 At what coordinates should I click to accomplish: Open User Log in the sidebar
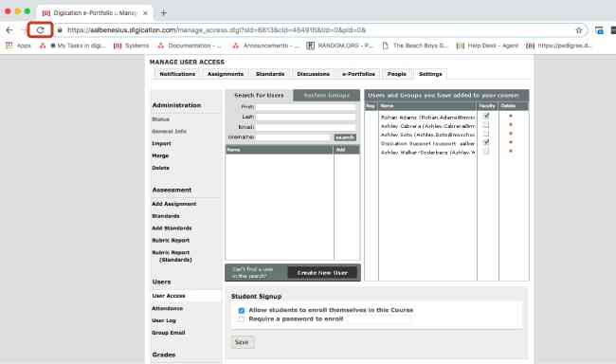click(x=164, y=320)
